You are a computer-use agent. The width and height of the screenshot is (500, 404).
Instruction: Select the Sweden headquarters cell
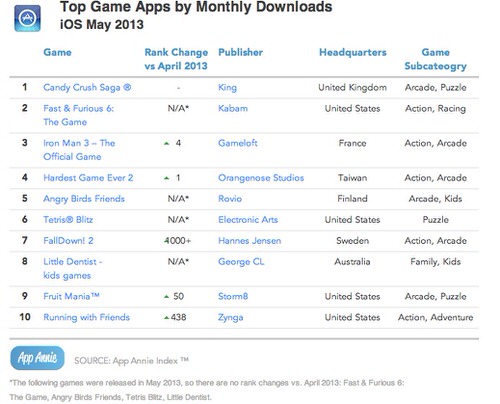tap(352, 241)
